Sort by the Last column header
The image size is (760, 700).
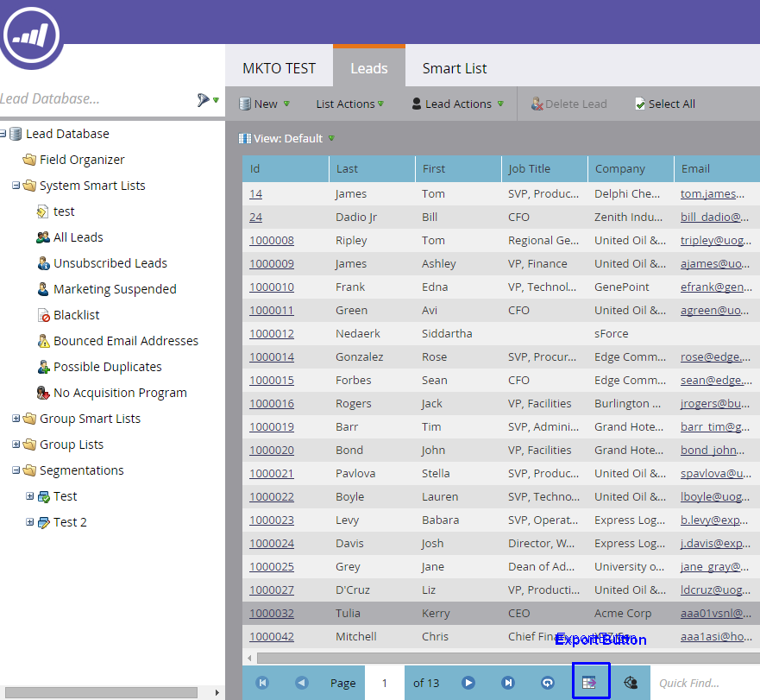pyautogui.click(x=372, y=169)
